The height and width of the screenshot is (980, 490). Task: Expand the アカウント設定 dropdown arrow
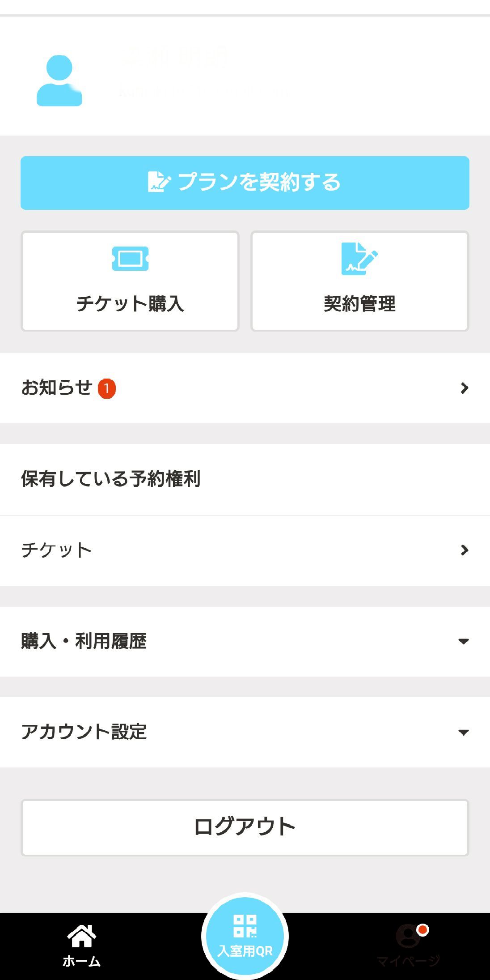tap(464, 733)
